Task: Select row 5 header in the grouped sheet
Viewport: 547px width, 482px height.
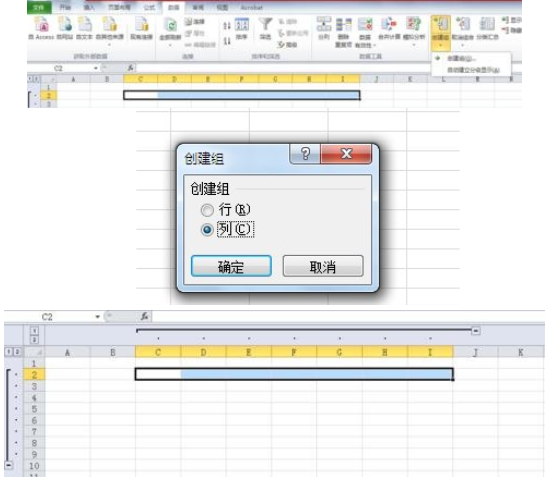Action: [x=34, y=409]
